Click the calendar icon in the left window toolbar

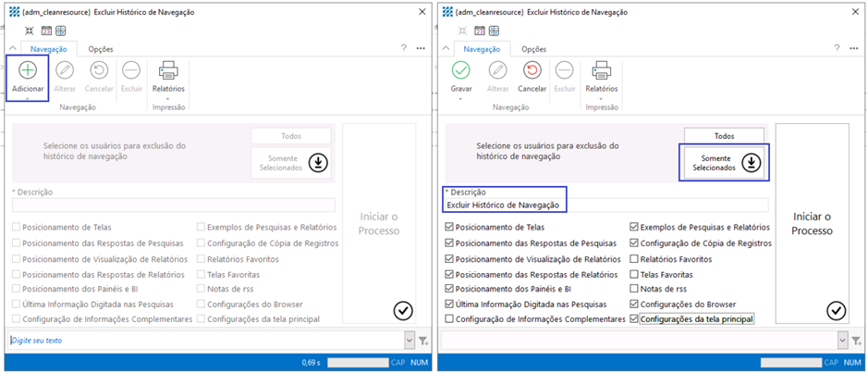click(46, 31)
